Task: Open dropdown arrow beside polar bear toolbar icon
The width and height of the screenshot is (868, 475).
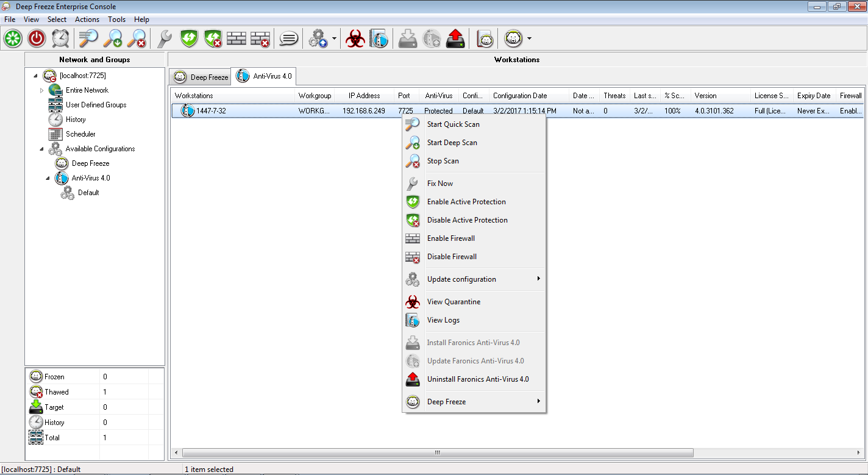Action: [x=529, y=39]
